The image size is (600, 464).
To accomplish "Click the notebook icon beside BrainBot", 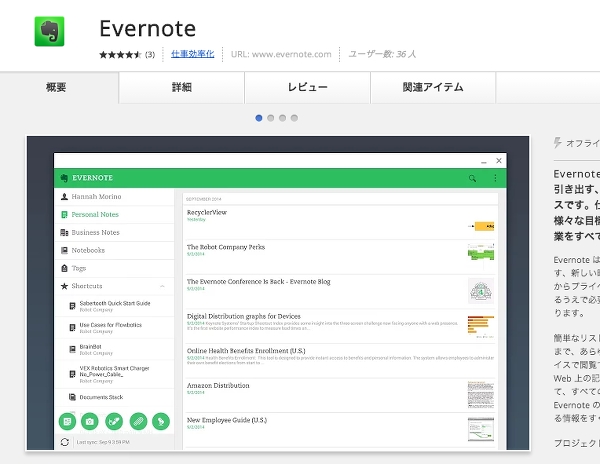I will tap(72, 349).
